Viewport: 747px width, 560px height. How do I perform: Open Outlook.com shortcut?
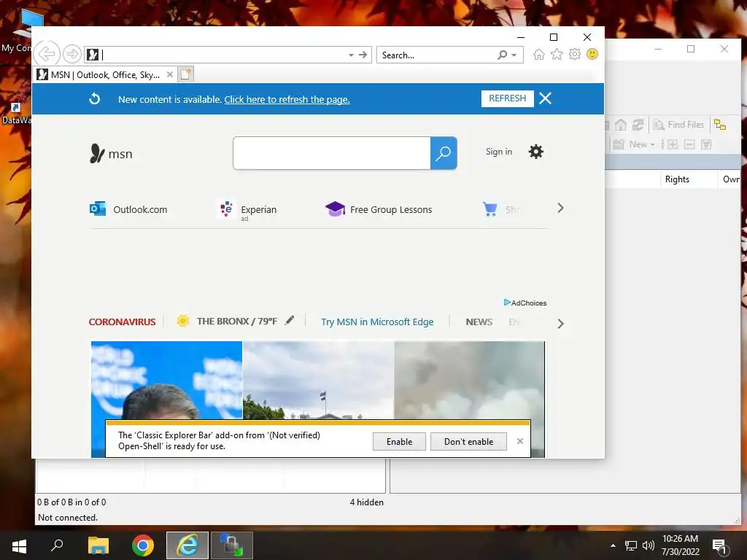pyautogui.click(x=128, y=209)
